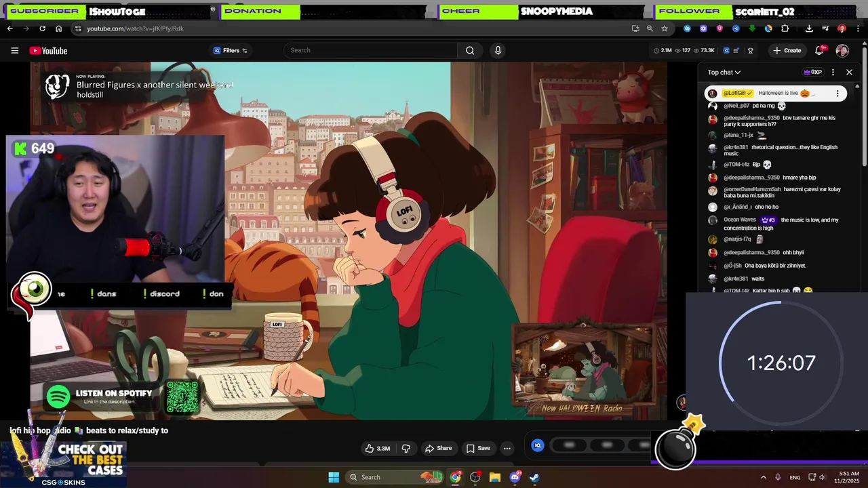This screenshot has width=868, height=488.
Task: Open live chat three-dot options
Action: (x=833, y=72)
